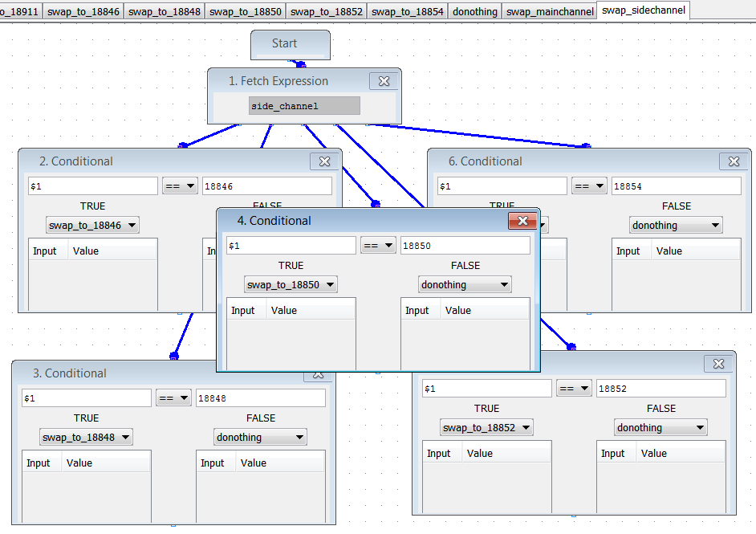Open the swap_to_18852 TRUE dropdown
Screen dimensions: 756x534
pyautogui.click(x=486, y=427)
